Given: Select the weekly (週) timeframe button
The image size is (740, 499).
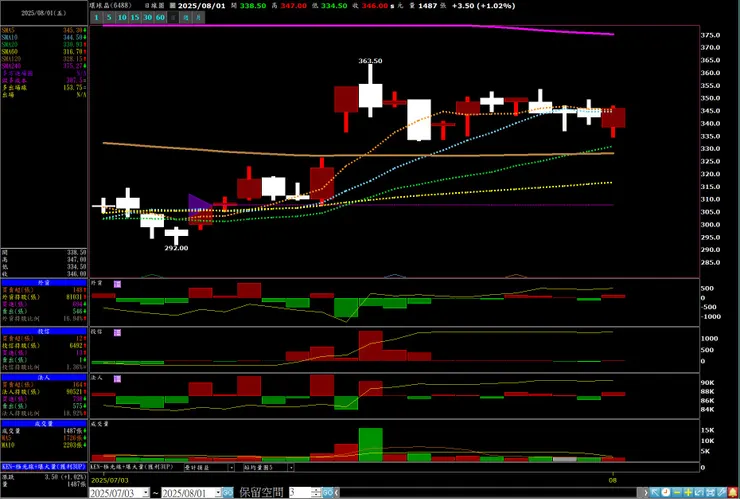Looking at the screenshot, I should [186, 17].
